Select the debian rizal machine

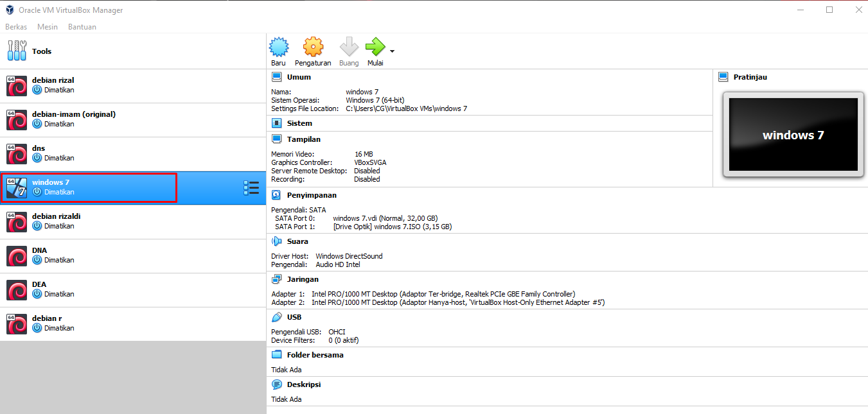(133, 86)
